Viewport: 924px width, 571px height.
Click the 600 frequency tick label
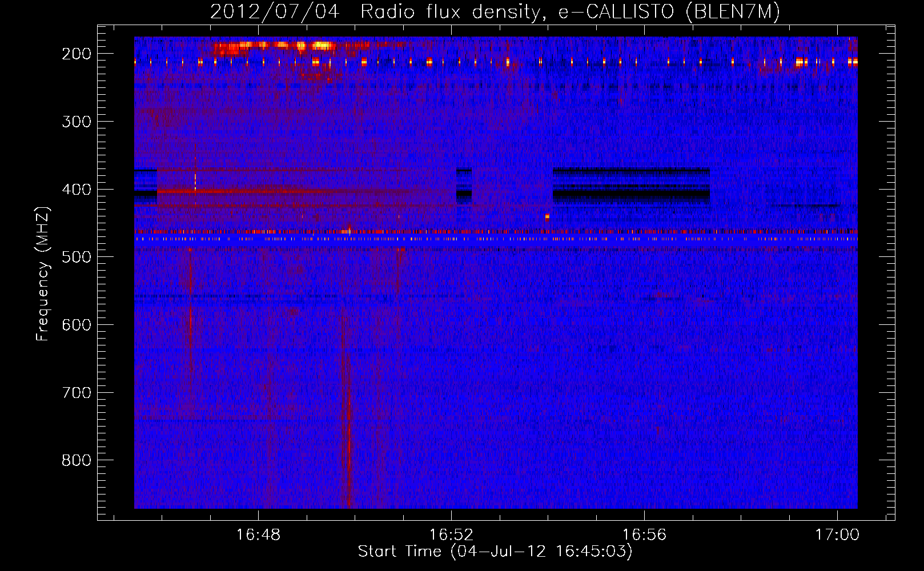(76, 325)
